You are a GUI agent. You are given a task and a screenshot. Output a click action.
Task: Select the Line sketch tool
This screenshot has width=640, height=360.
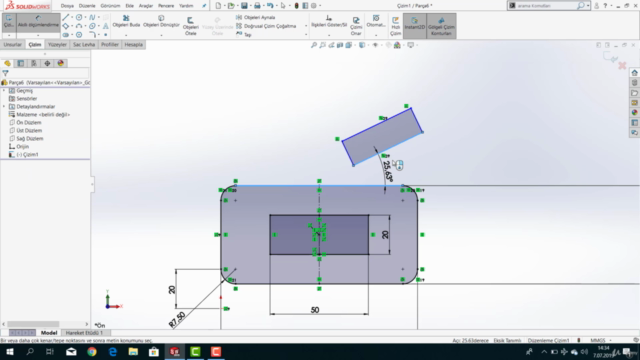coord(66,17)
